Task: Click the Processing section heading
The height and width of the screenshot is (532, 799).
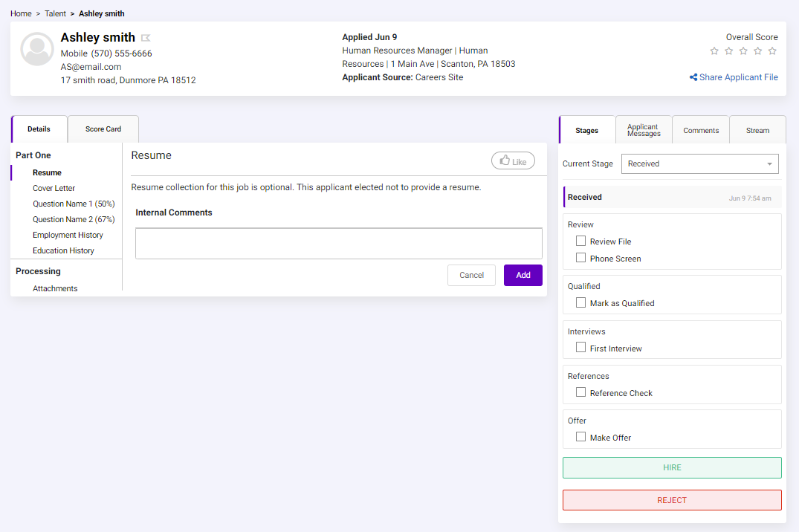Action: coord(38,271)
